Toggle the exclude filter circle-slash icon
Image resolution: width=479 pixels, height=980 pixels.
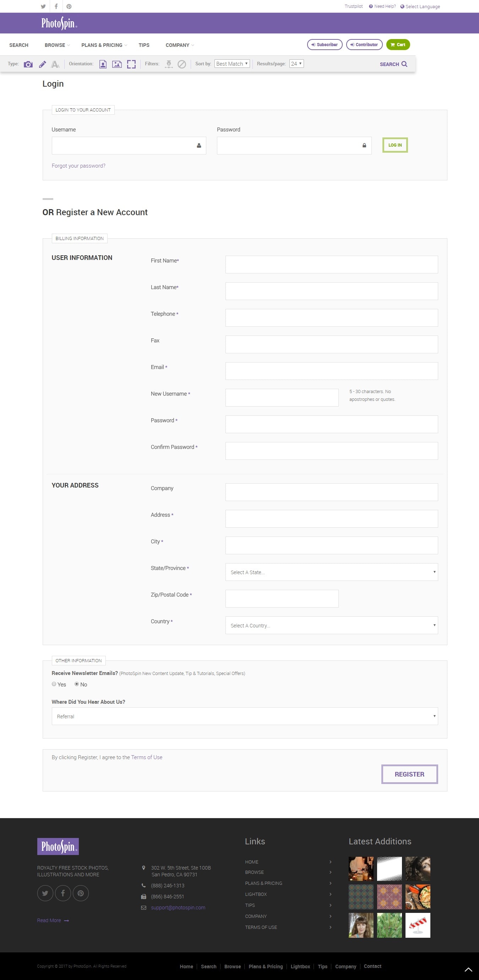[x=182, y=64]
